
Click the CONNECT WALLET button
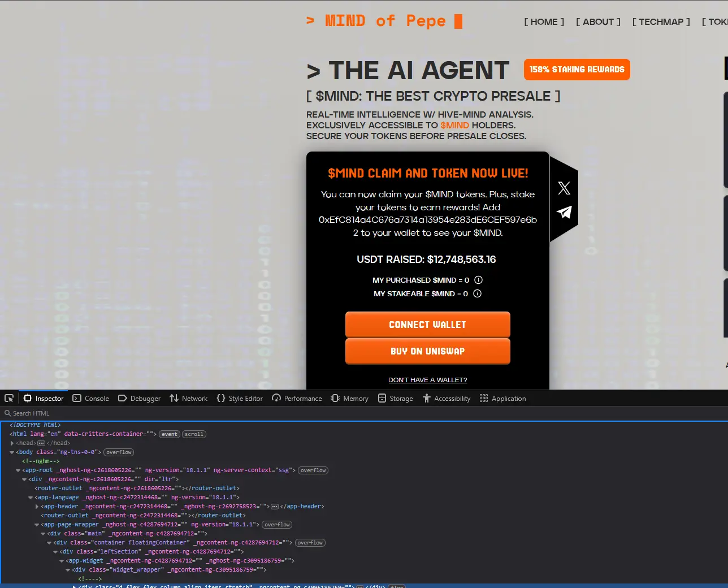pos(428,325)
